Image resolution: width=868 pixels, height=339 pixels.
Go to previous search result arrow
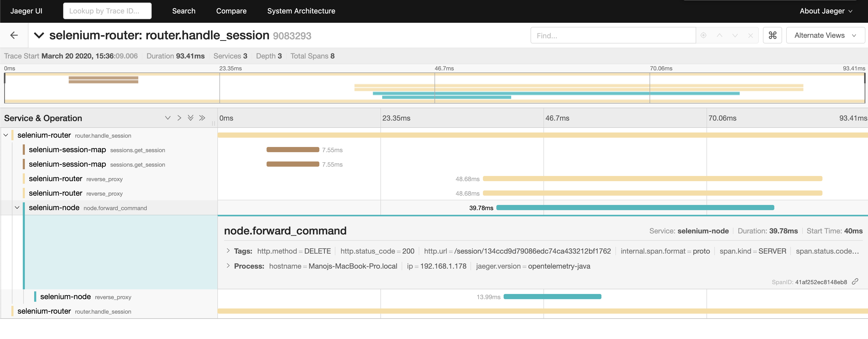point(719,35)
